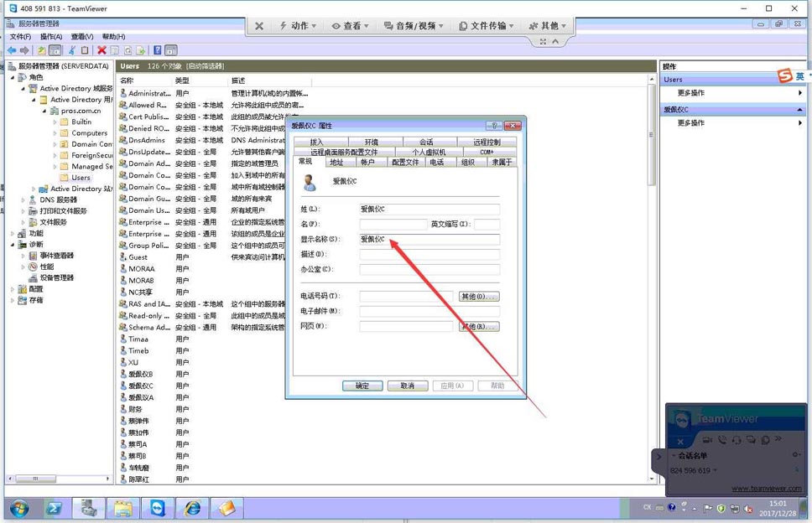
Task: Click the cut scissors icon in toolbar
Action: click(x=72, y=50)
